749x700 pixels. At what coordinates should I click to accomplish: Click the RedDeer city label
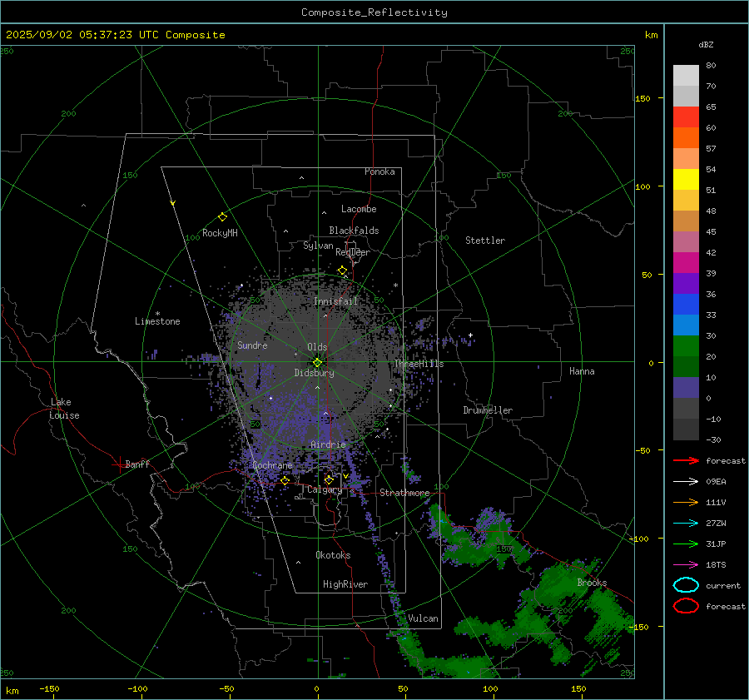pos(353,252)
